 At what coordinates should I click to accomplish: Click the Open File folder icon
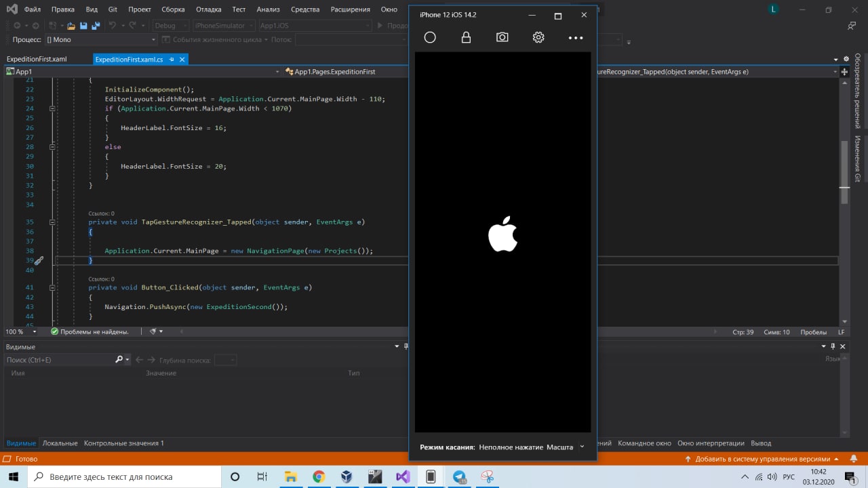pyautogui.click(x=70, y=26)
